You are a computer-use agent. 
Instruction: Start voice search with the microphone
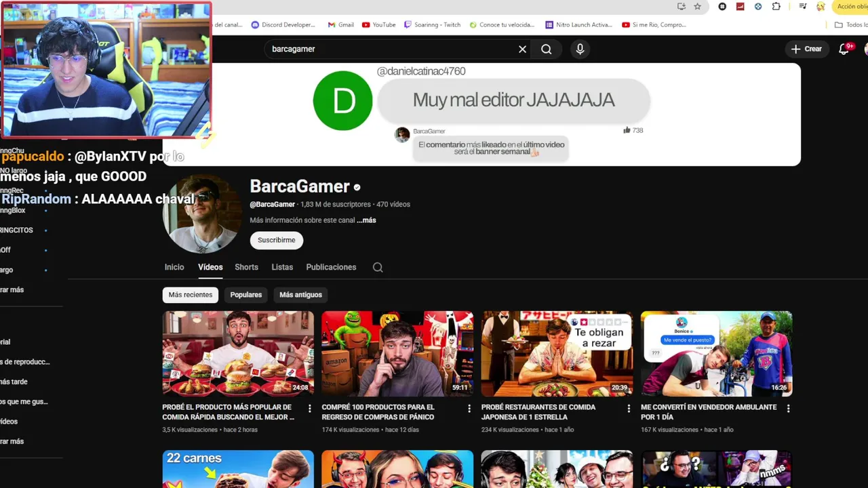click(x=580, y=49)
